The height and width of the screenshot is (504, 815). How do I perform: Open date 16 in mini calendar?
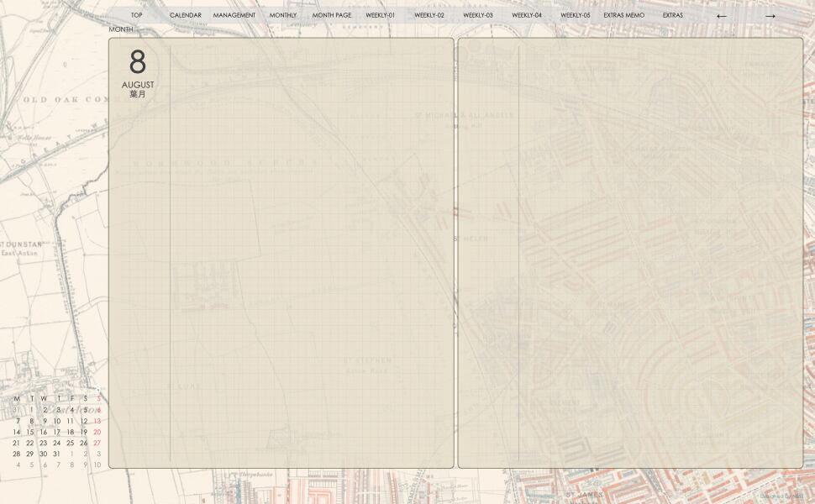[43, 432]
